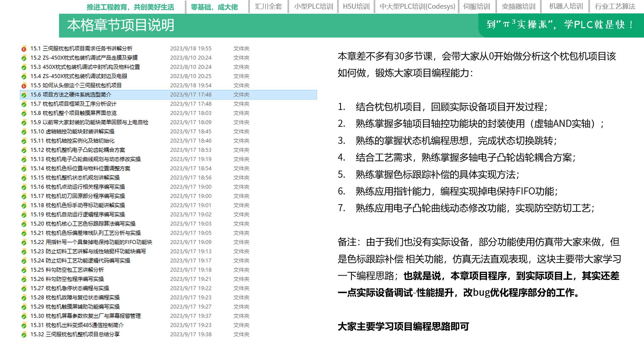Switch to the 行业工艺算法 tab
The image size is (644, 345).
pos(615,6)
